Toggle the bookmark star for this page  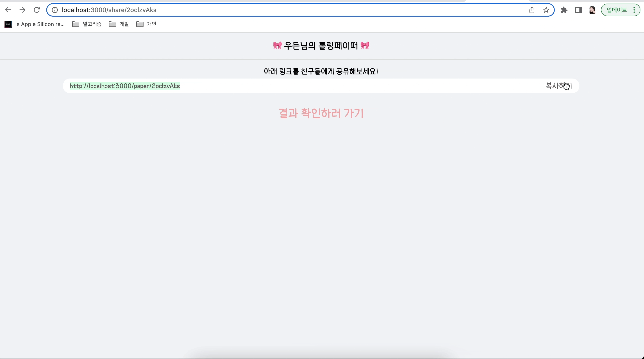pos(546,10)
